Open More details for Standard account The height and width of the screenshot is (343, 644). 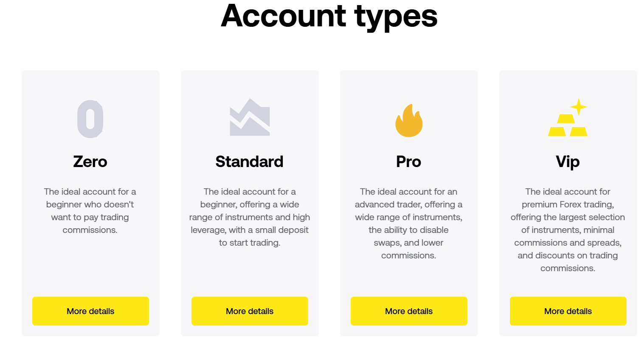(250, 311)
